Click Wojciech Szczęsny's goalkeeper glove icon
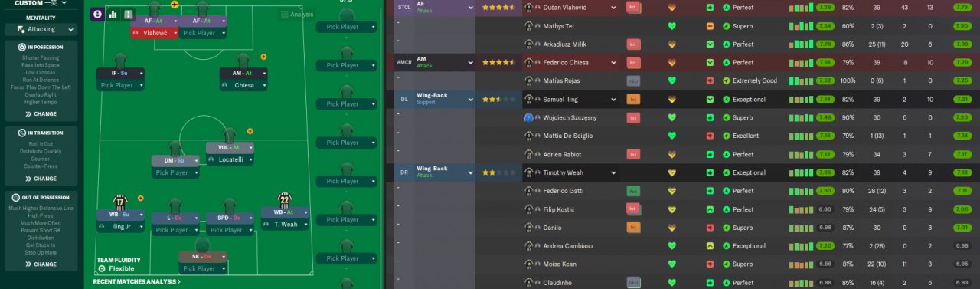This screenshot has height=289, width=980. pyautogui.click(x=528, y=117)
